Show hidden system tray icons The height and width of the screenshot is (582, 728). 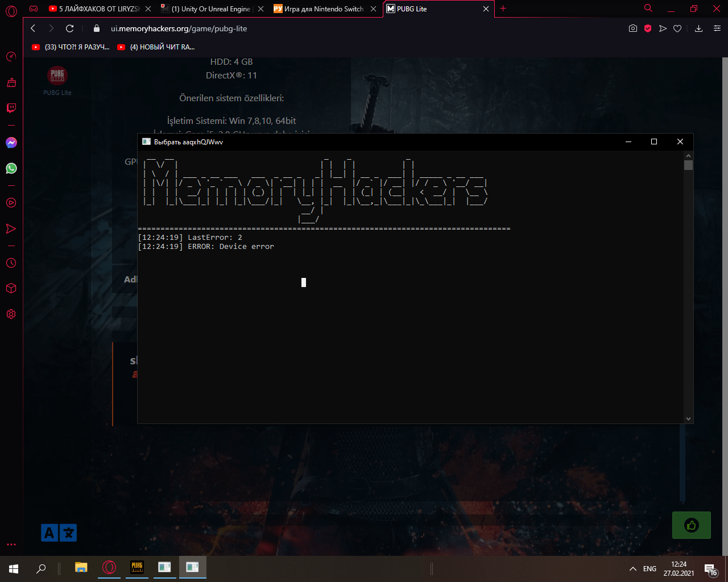tap(633, 569)
